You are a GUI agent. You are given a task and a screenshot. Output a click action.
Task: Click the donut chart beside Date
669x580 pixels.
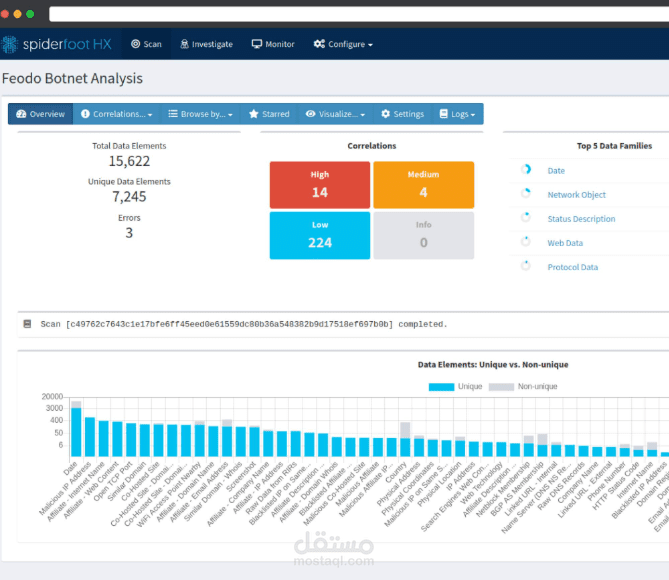pyautogui.click(x=526, y=169)
